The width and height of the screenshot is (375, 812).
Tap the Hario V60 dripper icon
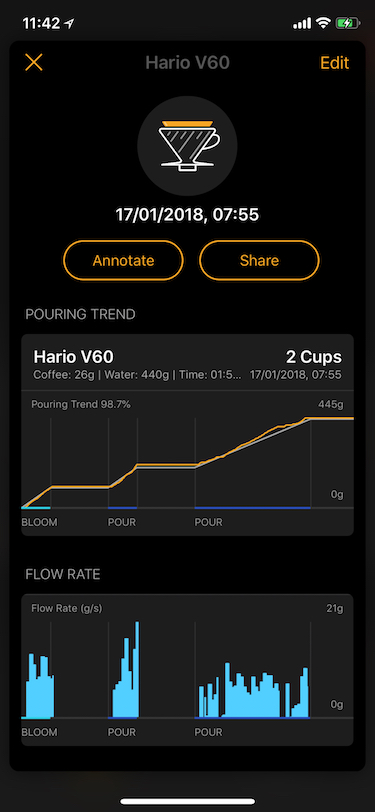(188, 146)
